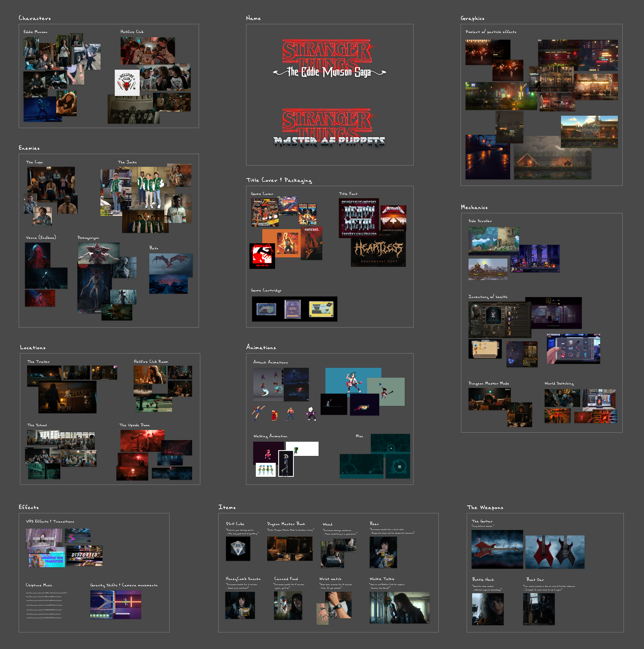
Task: Open the D20 dice image
Action: click(x=238, y=549)
